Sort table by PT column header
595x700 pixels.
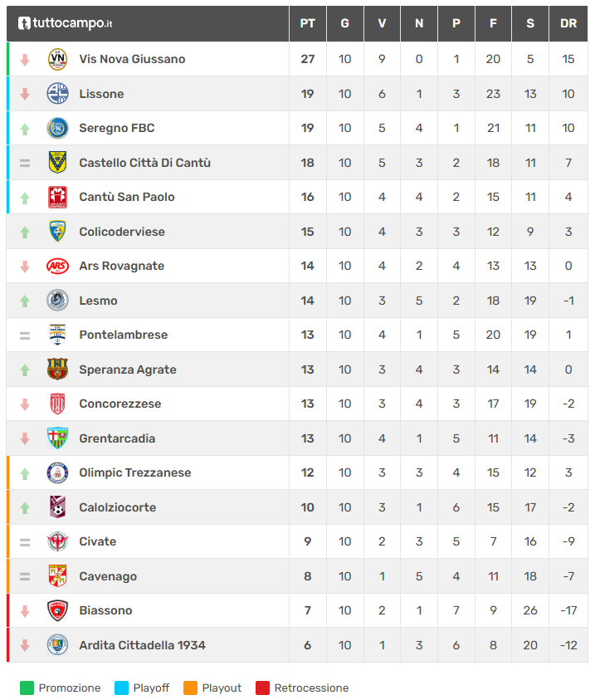click(307, 23)
